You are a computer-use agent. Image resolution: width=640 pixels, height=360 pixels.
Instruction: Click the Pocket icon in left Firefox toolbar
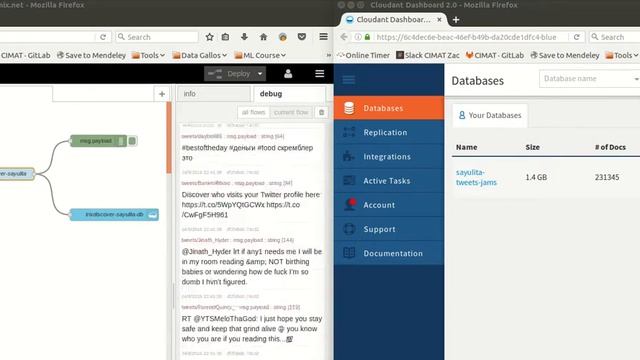coord(302,37)
